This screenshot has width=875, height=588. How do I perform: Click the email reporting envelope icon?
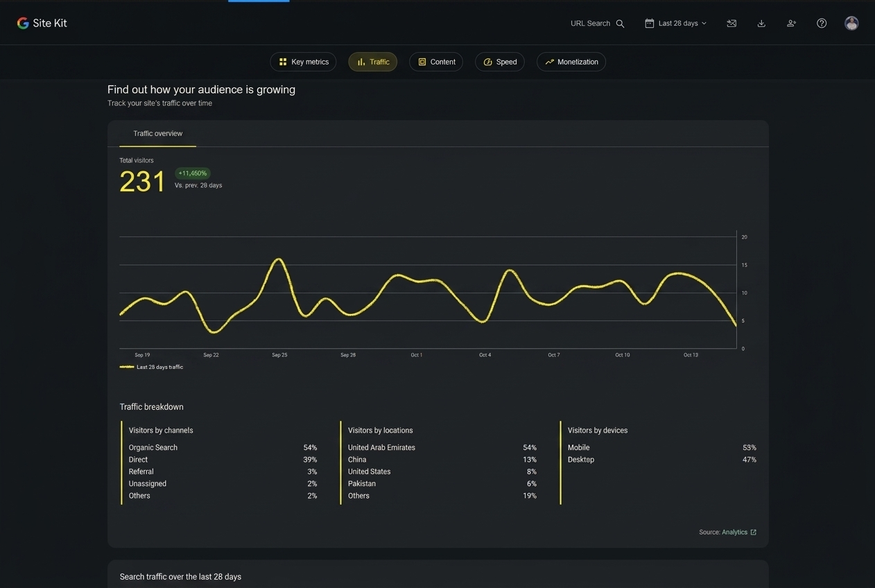(x=731, y=23)
